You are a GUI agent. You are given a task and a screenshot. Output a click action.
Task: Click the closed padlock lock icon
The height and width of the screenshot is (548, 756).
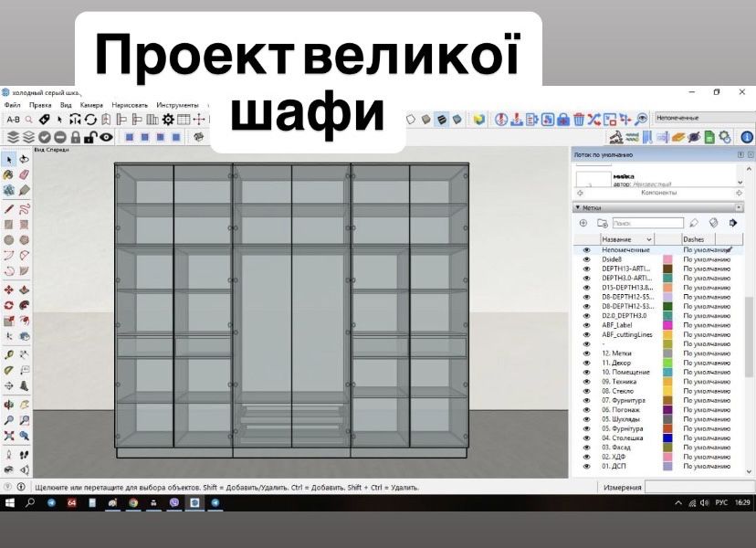tap(75, 138)
